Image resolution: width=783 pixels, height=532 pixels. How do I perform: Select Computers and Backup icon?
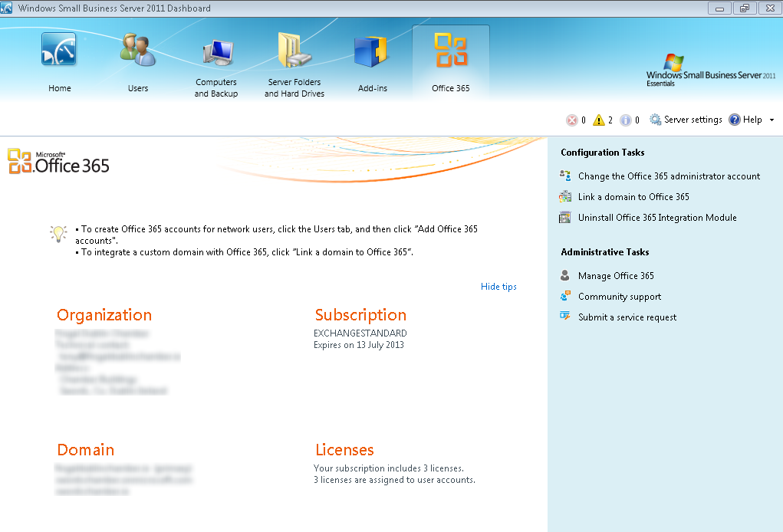[219, 52]
